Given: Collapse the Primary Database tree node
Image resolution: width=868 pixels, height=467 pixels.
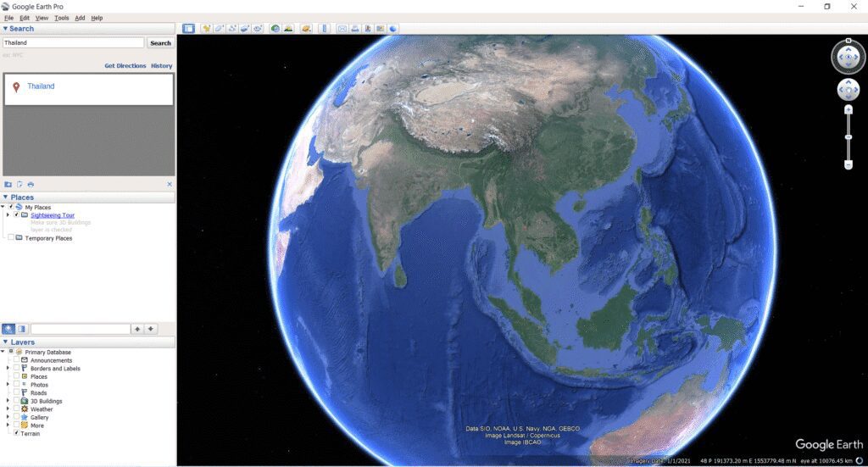Looking at the screenshot, I should tap(3, 352).
